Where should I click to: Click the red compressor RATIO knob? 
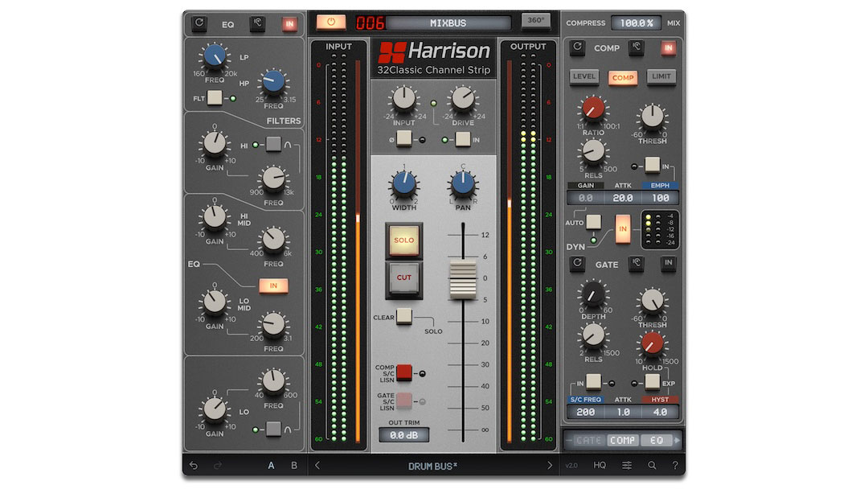tap(593, 109)
